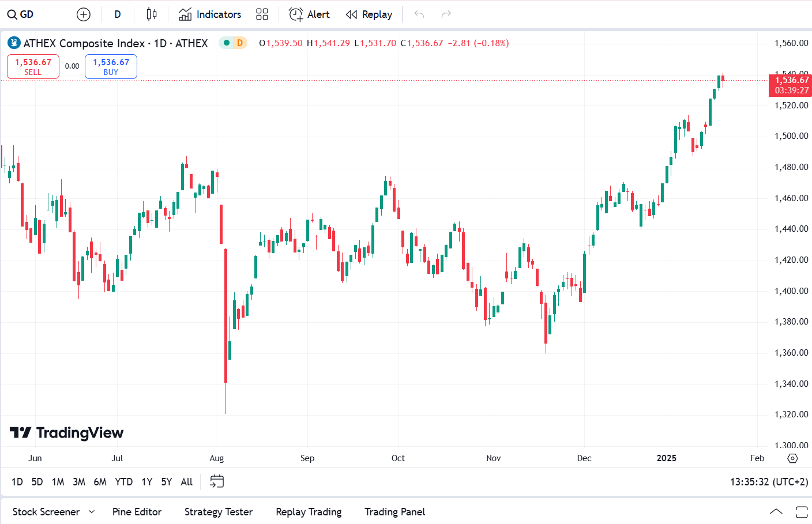This screenshot has width=812, height=524.
Task: Set the range to 1D
Action: (x=17, y=482)
